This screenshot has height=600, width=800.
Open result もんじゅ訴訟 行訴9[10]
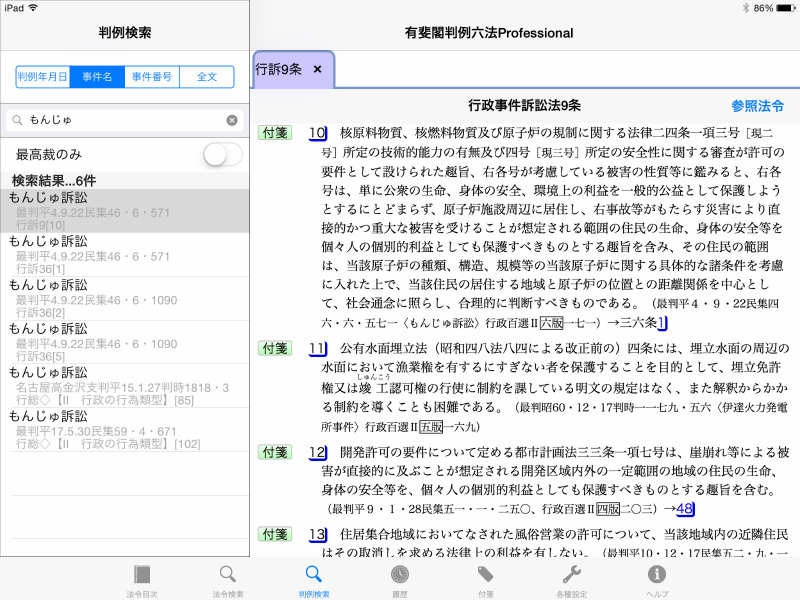click(124, 211)
